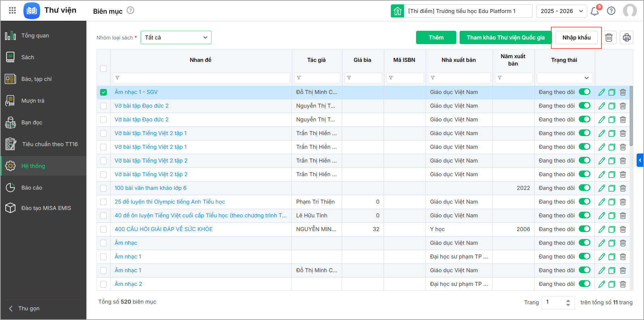Open Đào tạo MISA EMIS menu item
Screen dimensions: 644x320
click(44, 208)
